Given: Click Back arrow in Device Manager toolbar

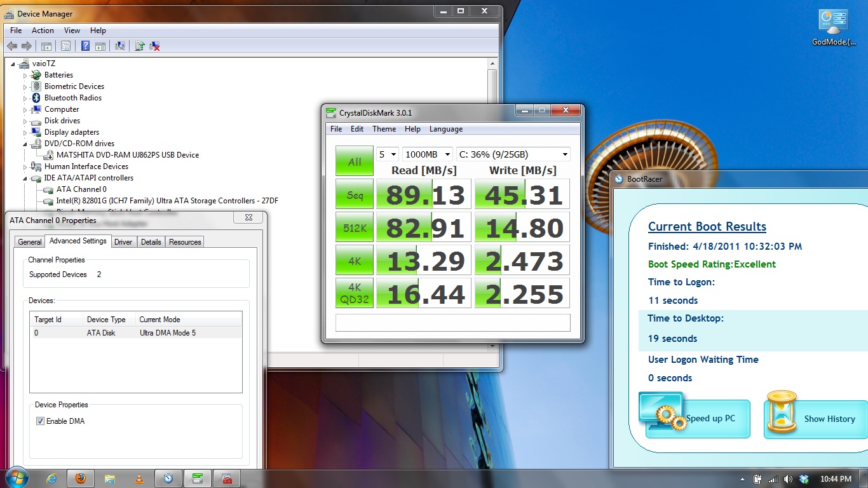Looking at the screenshot, I should (x=12, y=46).
